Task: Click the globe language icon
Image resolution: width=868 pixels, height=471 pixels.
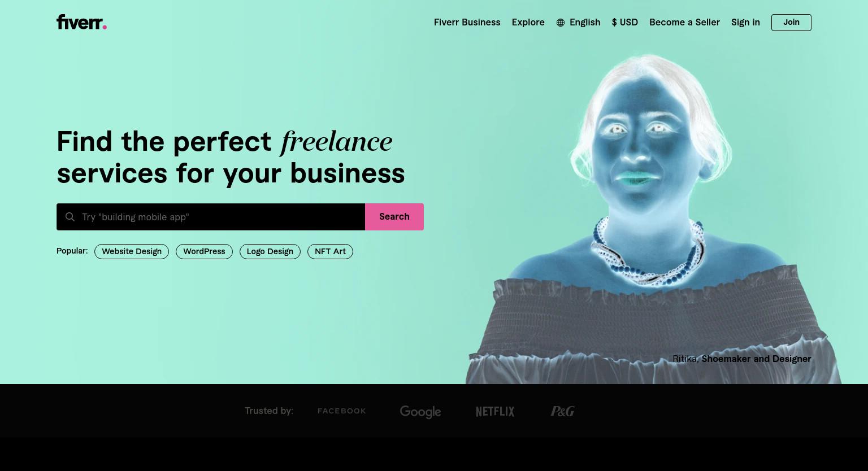Action: tap(561, 23)
